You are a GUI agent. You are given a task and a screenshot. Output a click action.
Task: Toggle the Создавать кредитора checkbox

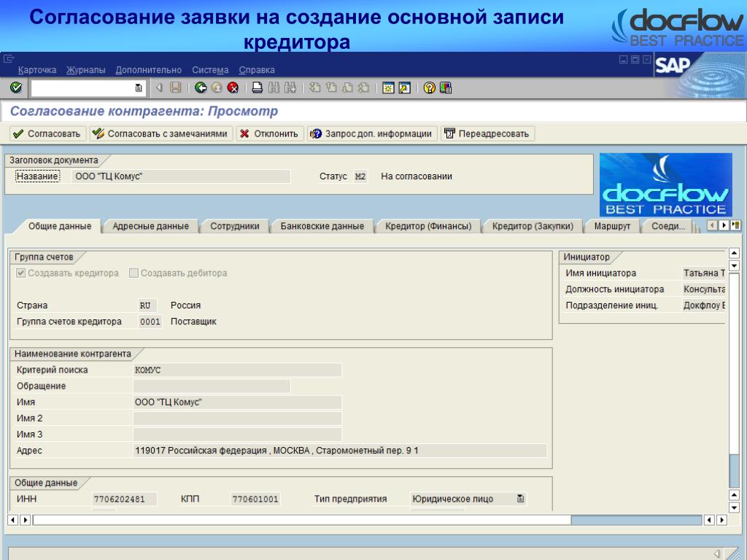tap(20, 273)
